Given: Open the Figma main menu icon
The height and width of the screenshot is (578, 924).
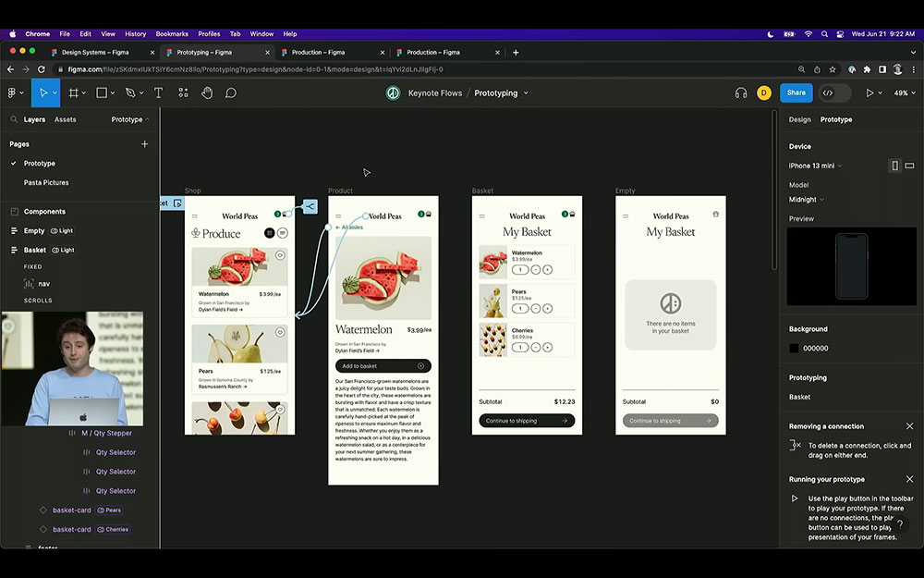Looking at the screenshot, I should 13,92.
